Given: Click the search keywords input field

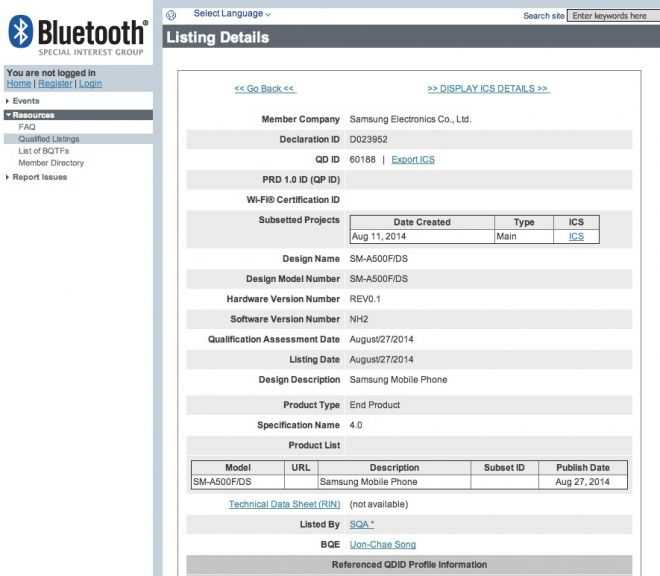Looking at the screenshot, I should pyautogui.click(x=612, y=16).
